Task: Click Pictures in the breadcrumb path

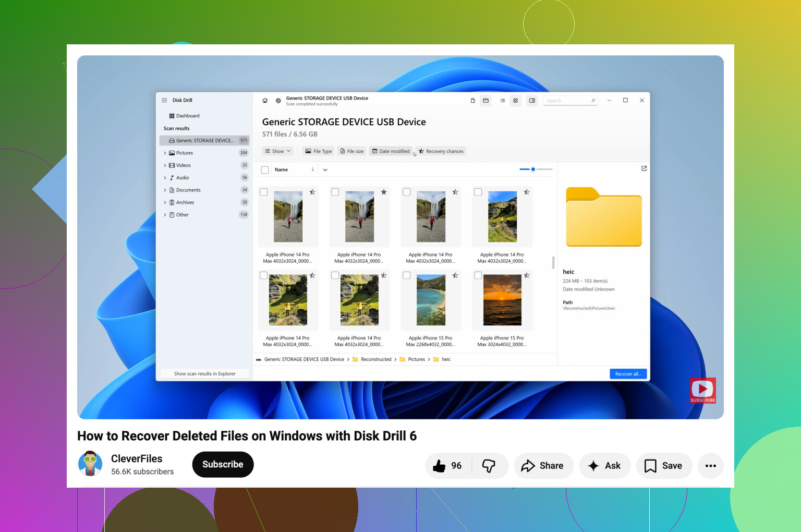Action: pos(417,359)
